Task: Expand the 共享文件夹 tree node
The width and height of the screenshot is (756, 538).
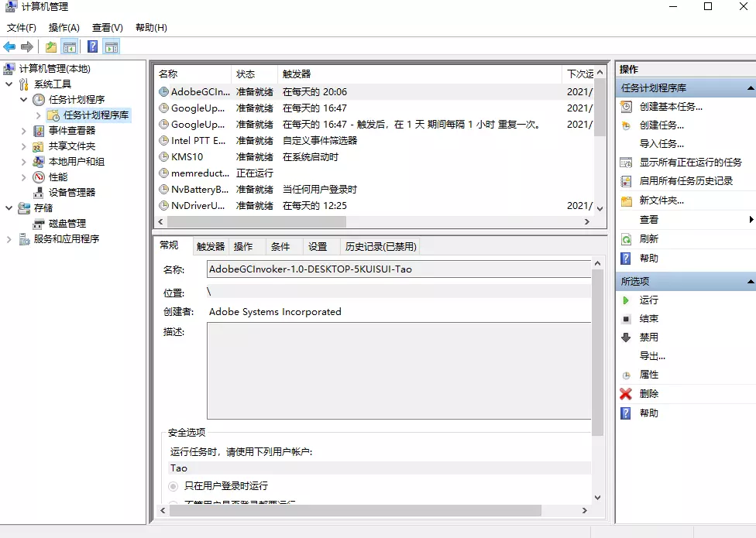Action: pyautogui.click(x=23, y=146)
